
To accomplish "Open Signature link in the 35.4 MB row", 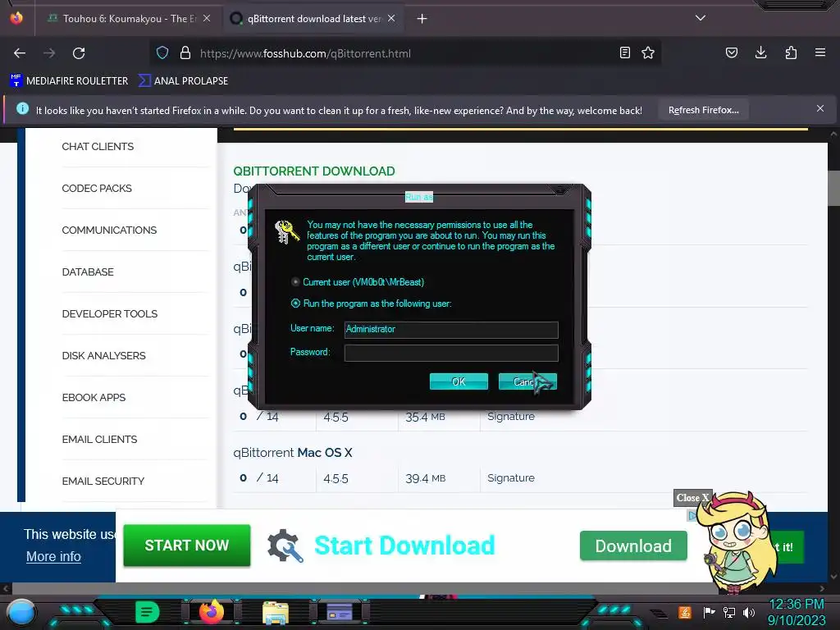I will click(510, 416).
